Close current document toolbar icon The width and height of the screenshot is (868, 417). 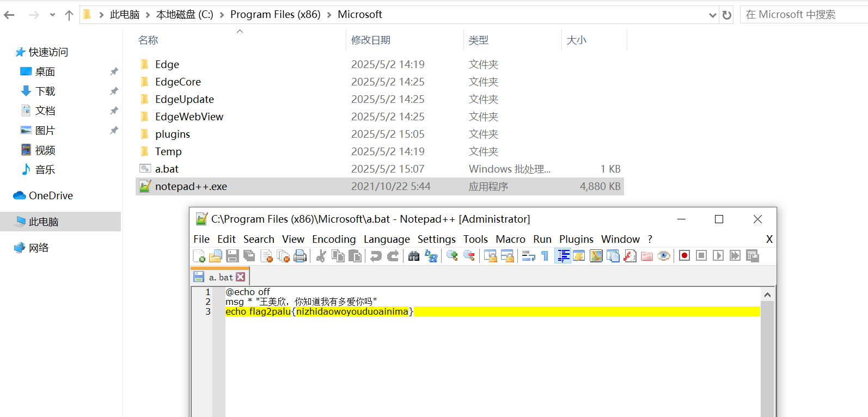point(266,256)
